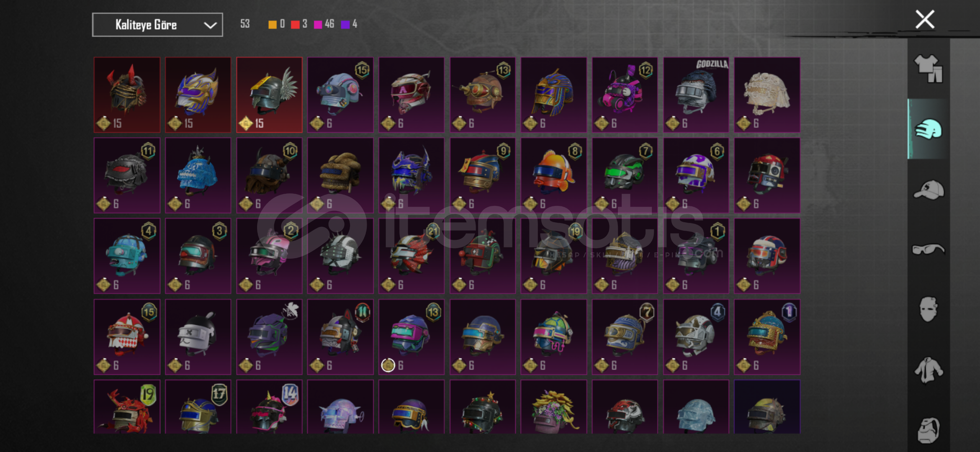Choose the white bunny ear helmet
The image size is (980, 452).
tap(198, 337)
